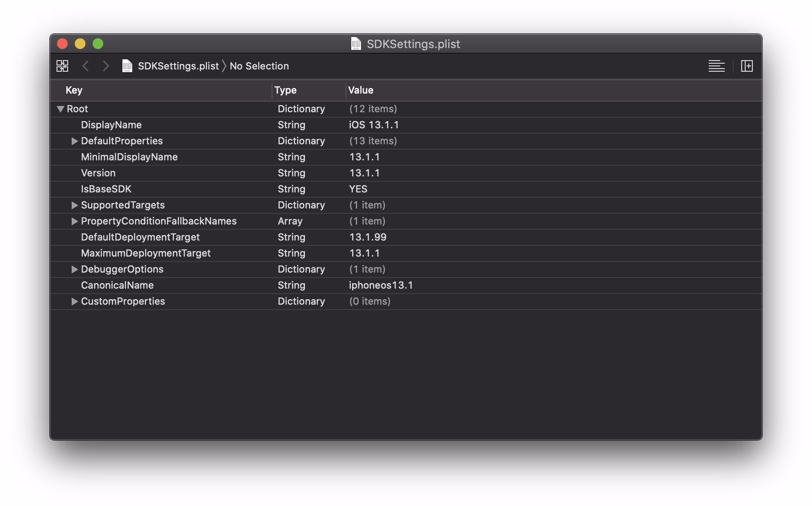This screenshot has height=506, width=812.
Task: Collapse the Root dictionary
Action: [61, 109]
